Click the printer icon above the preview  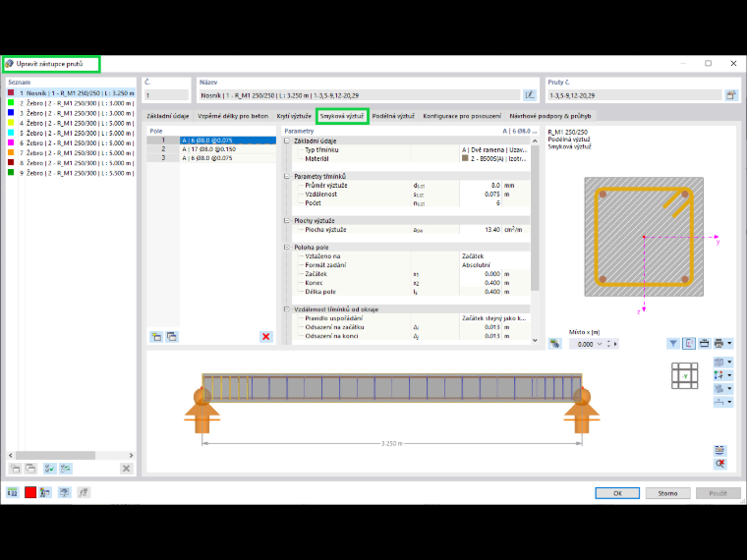[718, 343]
